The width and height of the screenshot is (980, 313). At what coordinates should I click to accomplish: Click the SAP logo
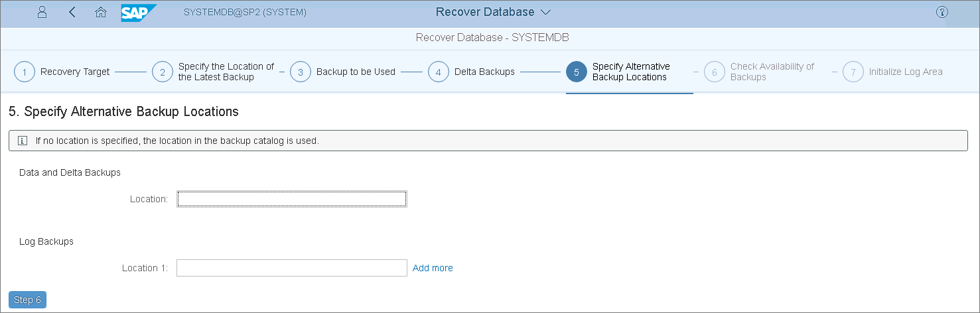[139, 13]
